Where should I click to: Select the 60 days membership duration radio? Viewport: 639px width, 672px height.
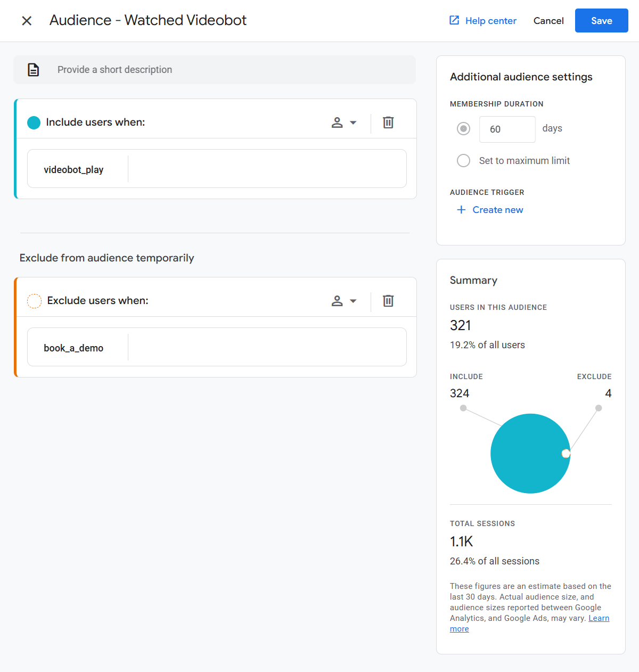(463, 129)
